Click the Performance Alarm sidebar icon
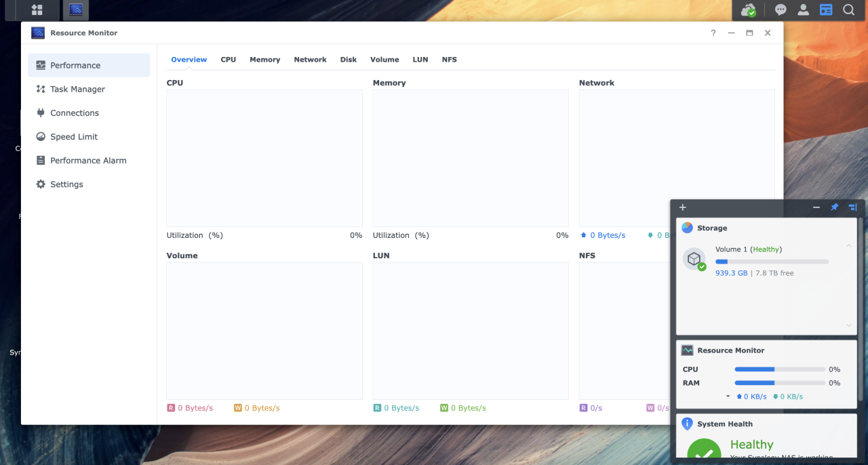This screenshot has width=868, height=465. click(41, 160)
